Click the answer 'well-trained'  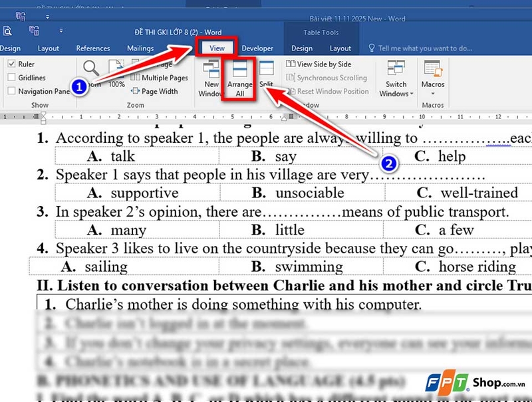click(x=479, y=193)
